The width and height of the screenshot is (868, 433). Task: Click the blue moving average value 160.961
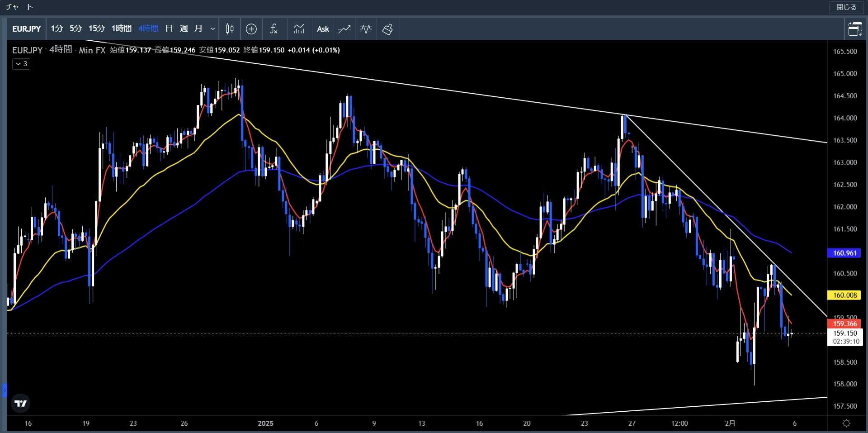coord(845,253)
